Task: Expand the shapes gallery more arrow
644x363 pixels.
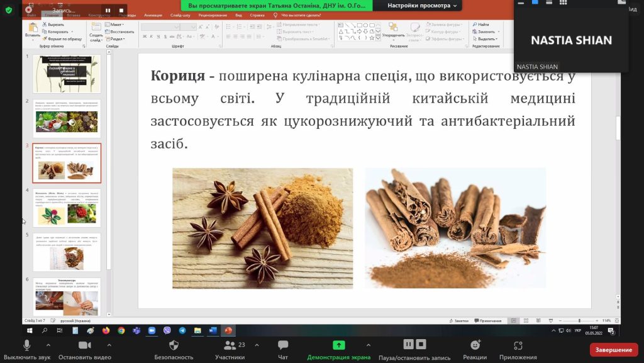Action: 378,38
